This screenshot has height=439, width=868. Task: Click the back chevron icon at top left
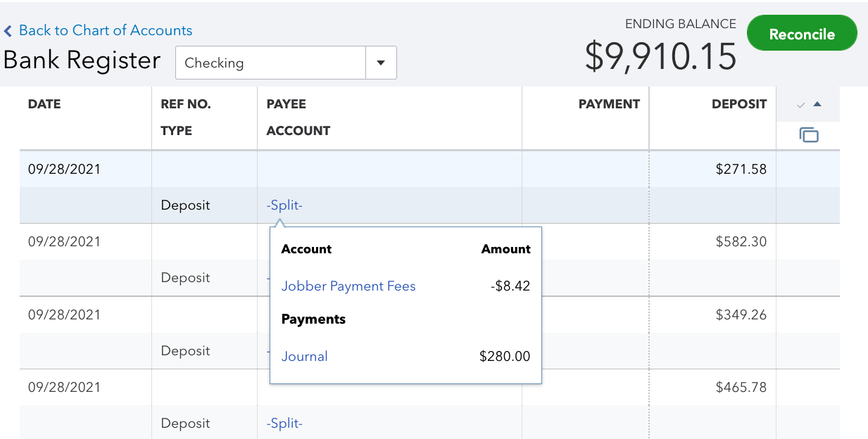pos(8,32)
